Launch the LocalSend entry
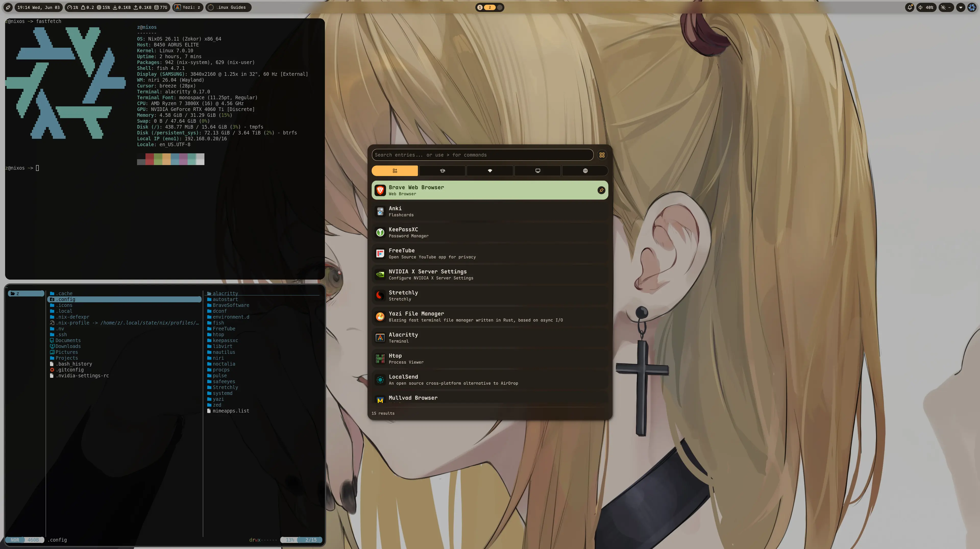 point(490,379)
